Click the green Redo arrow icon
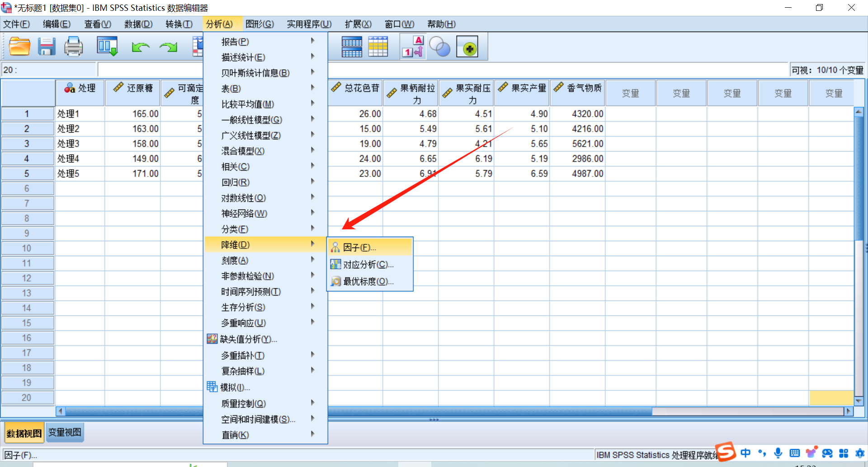This screenshot has width=868, height=467. [x=168, y=47]
